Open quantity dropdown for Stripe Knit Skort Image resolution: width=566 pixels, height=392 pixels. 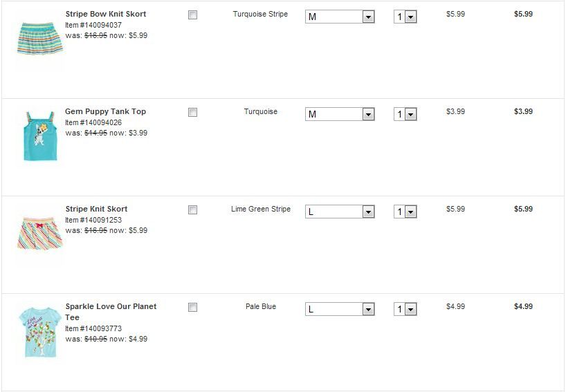(405, 212)
